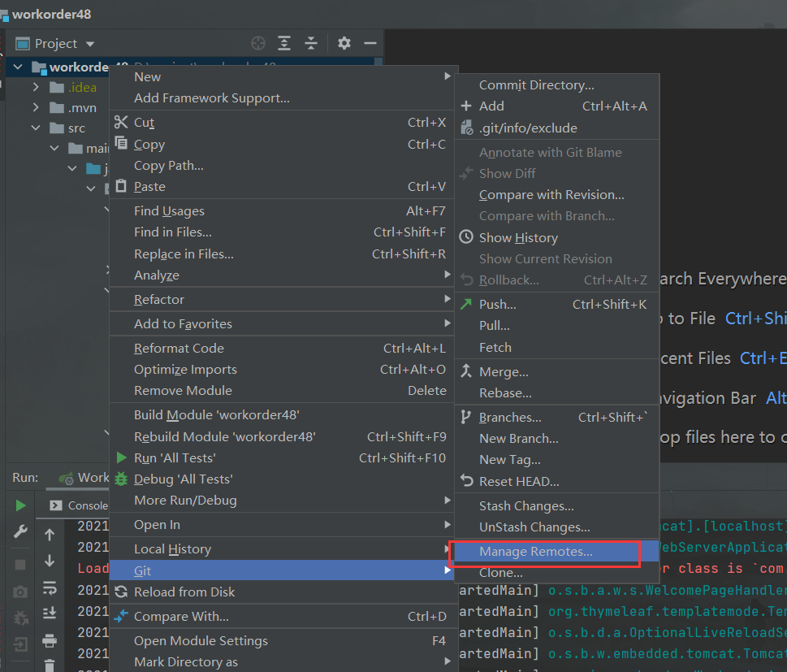Choose Rebuild Module 'workorder48'
787x672 pixels.
(282, 437)
